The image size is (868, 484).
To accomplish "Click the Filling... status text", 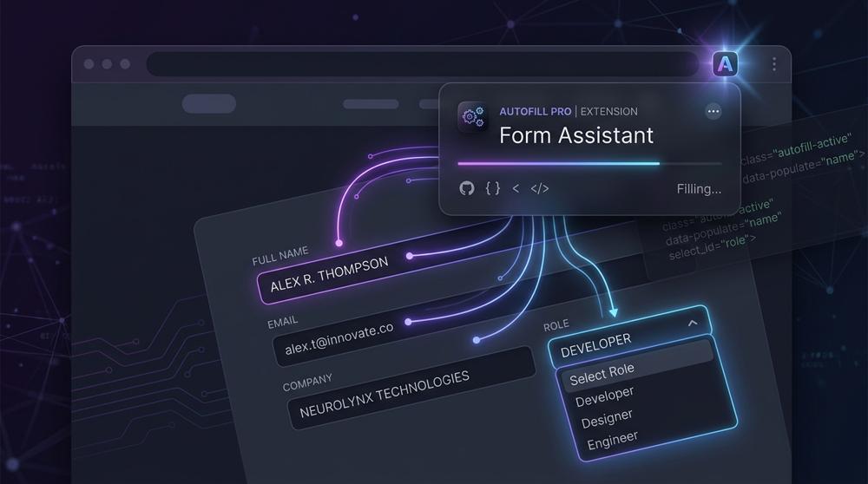I will (699, 189).
